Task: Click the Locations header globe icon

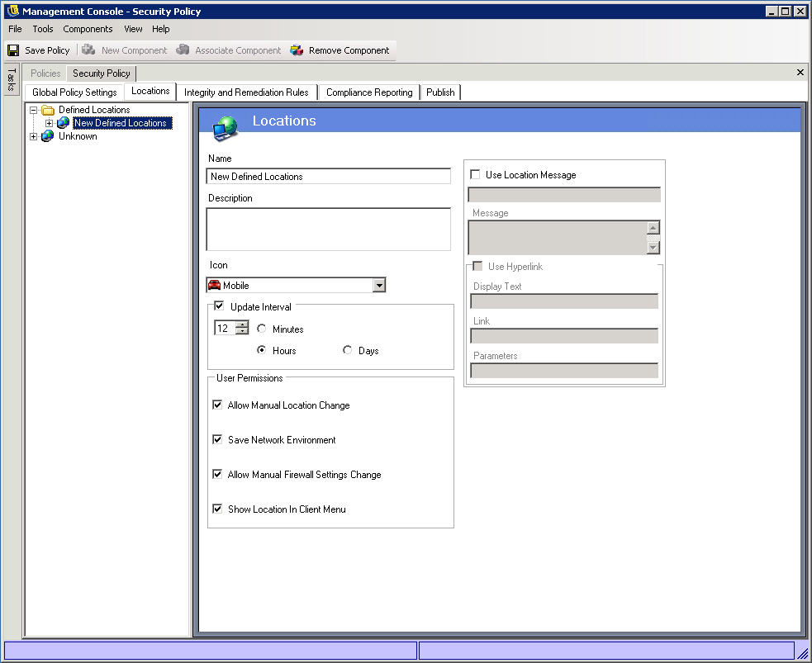Action: coord(226,128)
